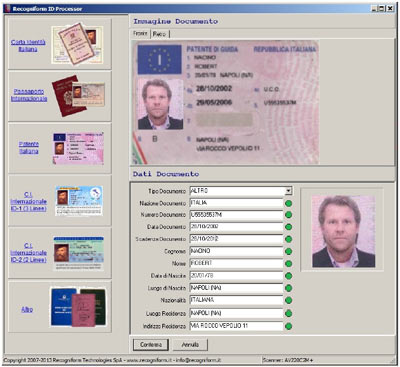Click the Immagine Documento heading
Viewport: 400px width, 367px height.
[x=176, y=21]
